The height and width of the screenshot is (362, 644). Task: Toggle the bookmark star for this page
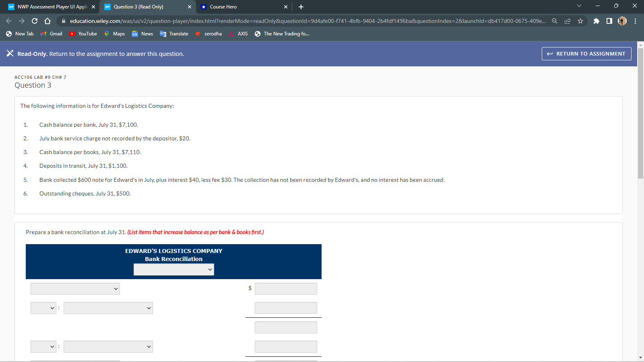(581, 21)
